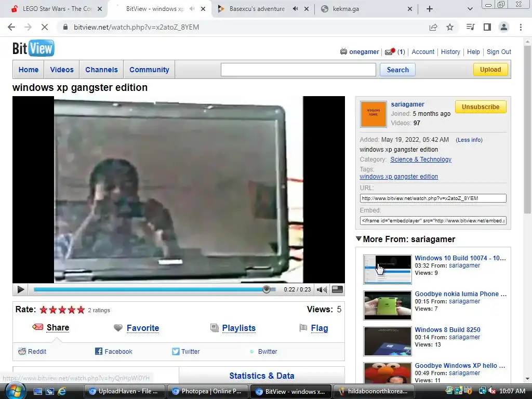Open the Videos navigation item

(62, 70)
